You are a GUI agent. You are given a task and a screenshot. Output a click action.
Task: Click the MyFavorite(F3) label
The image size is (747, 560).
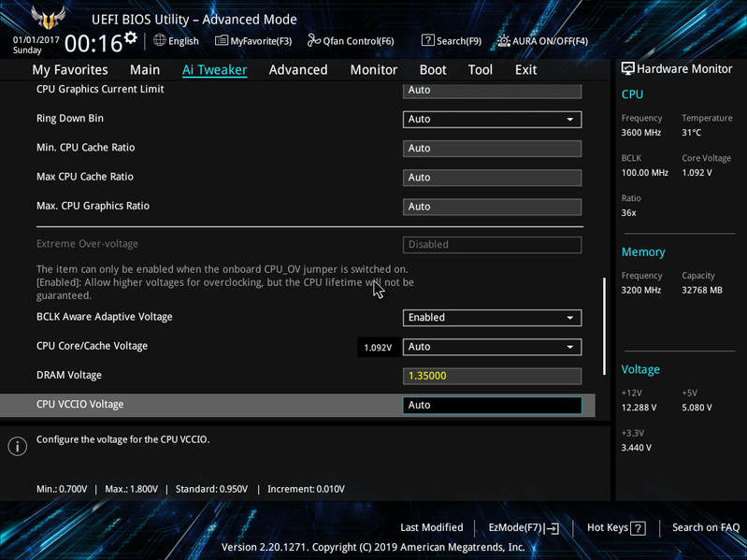[x=261, y=41]
